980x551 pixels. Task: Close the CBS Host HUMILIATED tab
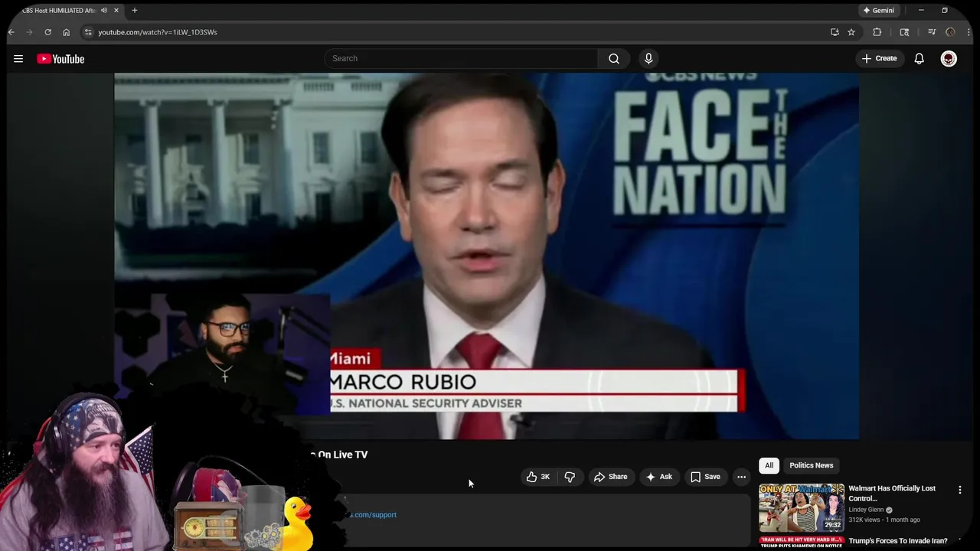coord(116,11)
